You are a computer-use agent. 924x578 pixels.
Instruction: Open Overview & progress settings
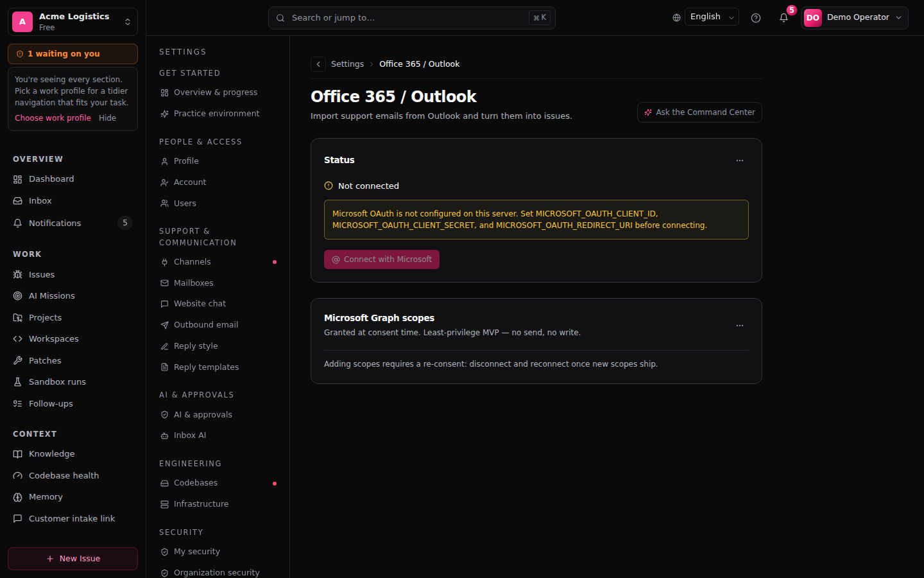pos(218,92)
